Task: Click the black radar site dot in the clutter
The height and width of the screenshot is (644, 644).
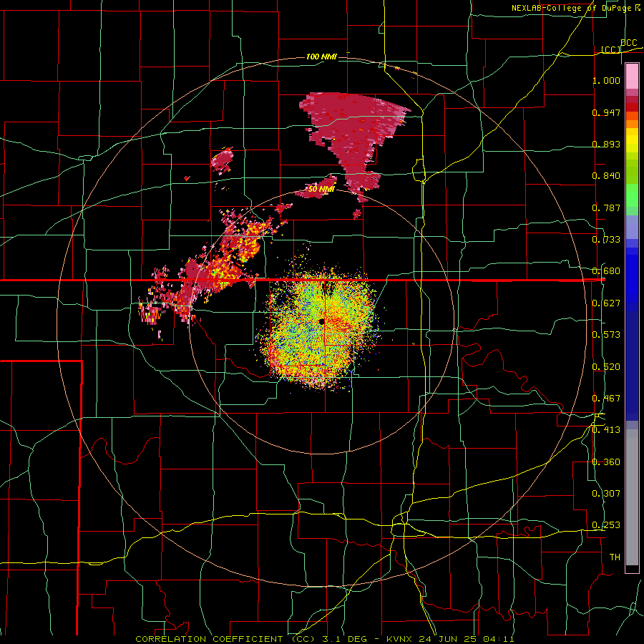Action: click(x=321, y=321)
